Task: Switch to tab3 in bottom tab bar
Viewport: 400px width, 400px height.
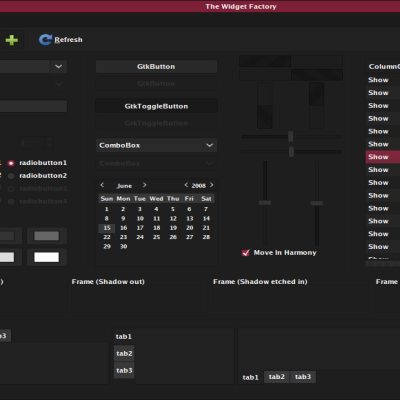Action: tap(303, 377)
